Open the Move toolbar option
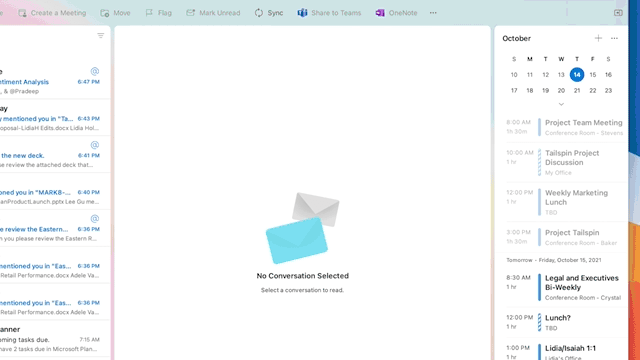The width and height of the screenshot is (640, 360). (x=116, y=13)
